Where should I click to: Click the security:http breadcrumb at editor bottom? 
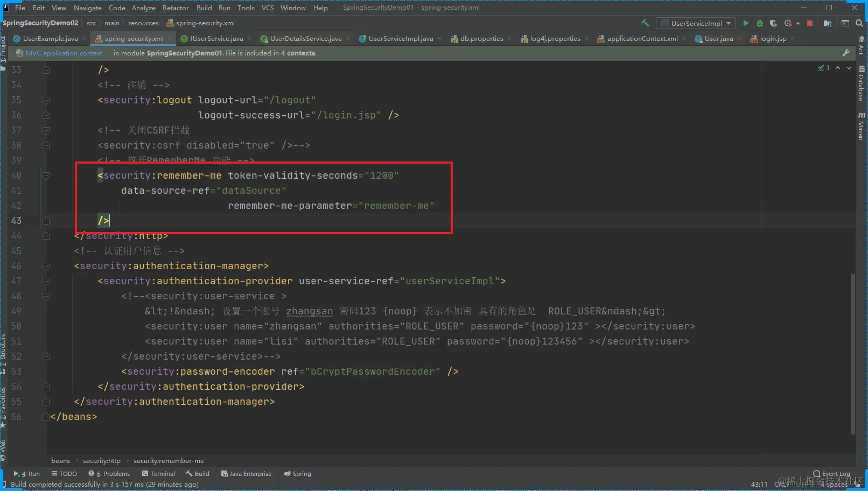(x=102, y=461)
